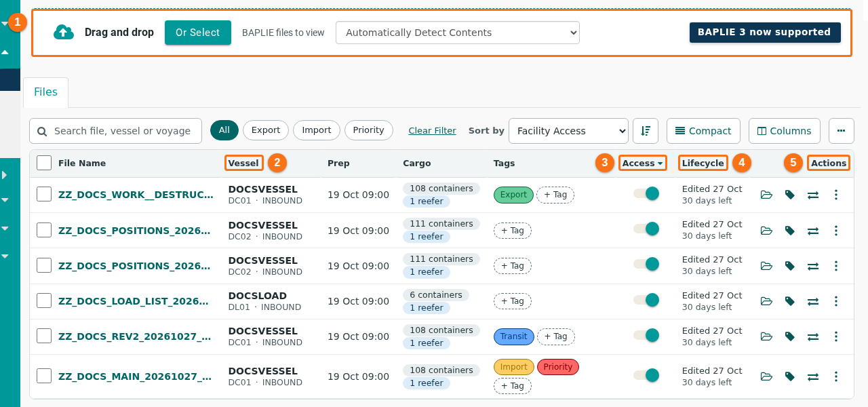The image size is (868, 407).
Task: Open file ZZ_DOCS_REV2_20261027 link
Action: click(135, 336)
